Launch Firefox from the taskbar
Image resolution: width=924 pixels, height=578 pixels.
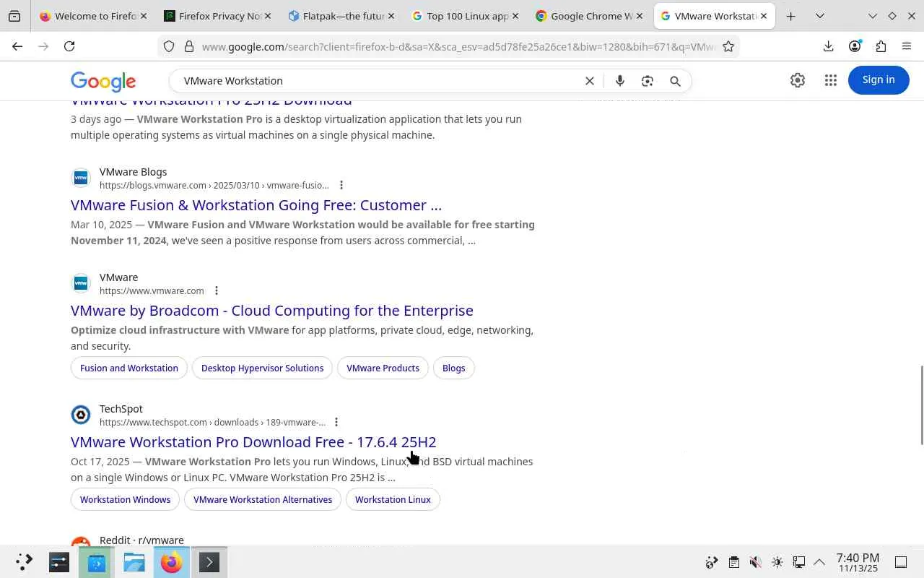pos(172,562)
